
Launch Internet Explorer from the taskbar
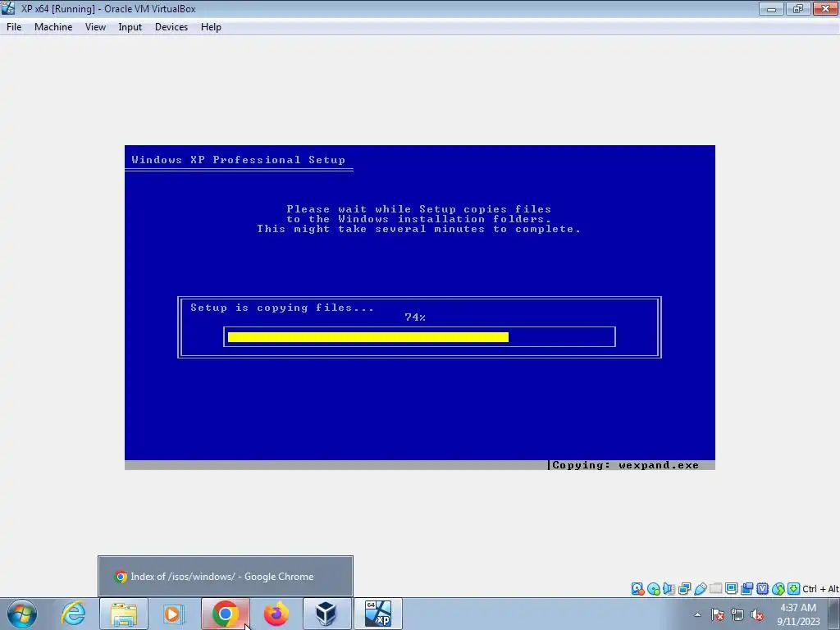[x=73, y=614]
